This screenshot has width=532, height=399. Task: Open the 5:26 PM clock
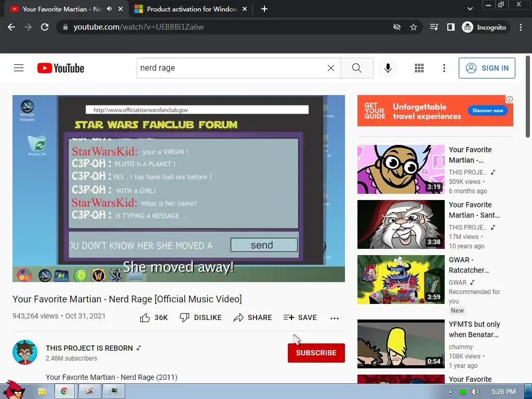[503, 392]
